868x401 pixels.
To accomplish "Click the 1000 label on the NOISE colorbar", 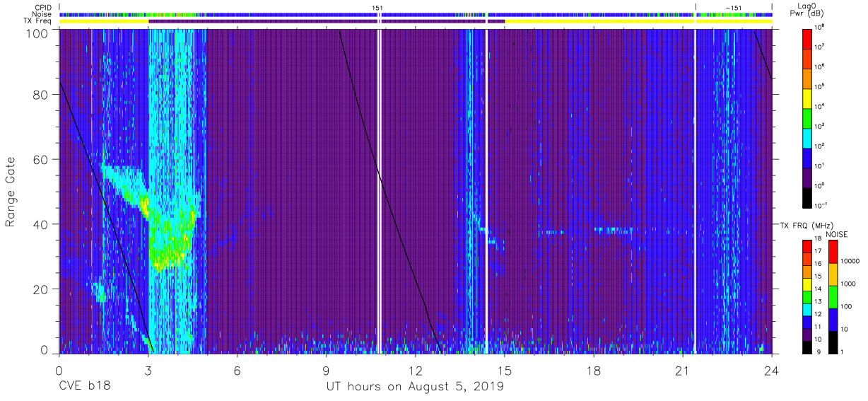I will [847, 285].
